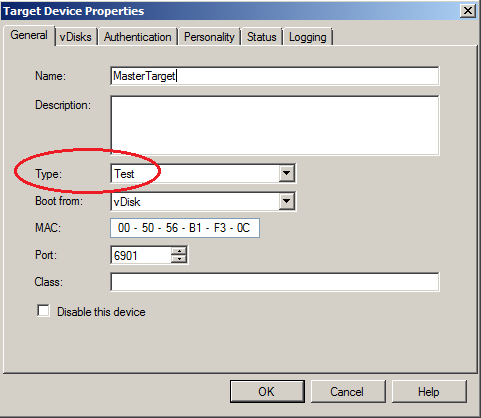Click the Port number field 6901
Screen dimensions: 481x418
pyautogui.click(x=141, y=255)
